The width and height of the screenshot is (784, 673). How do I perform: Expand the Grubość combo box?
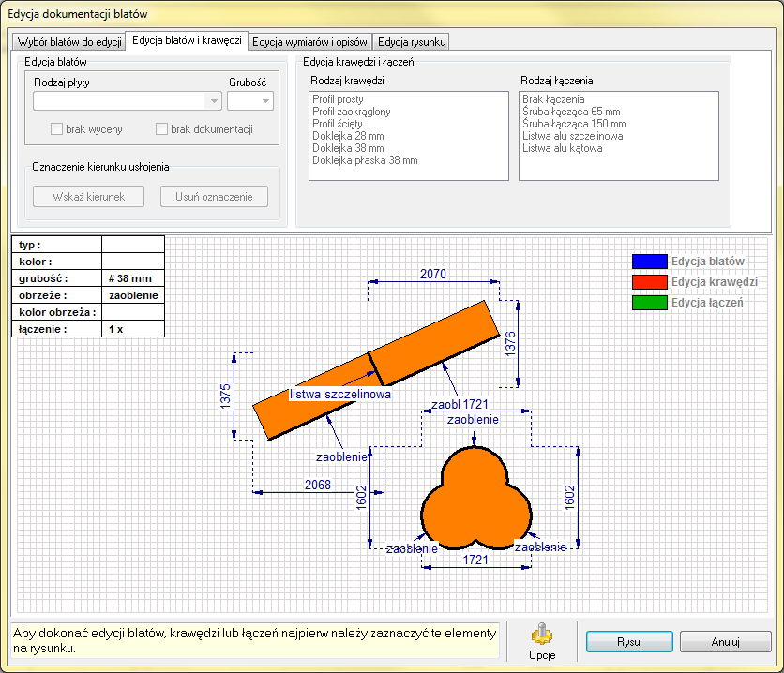click(250, 101)
